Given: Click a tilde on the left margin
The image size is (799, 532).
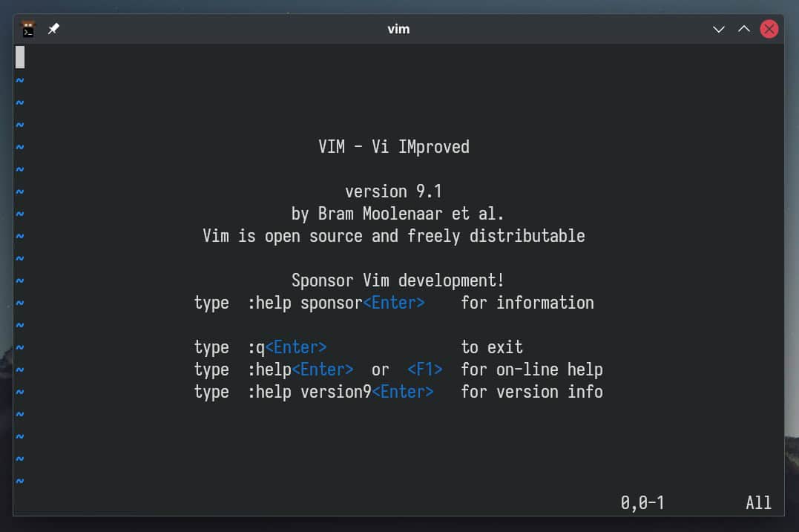Looking at the screenshot, I should click(19, 236).
